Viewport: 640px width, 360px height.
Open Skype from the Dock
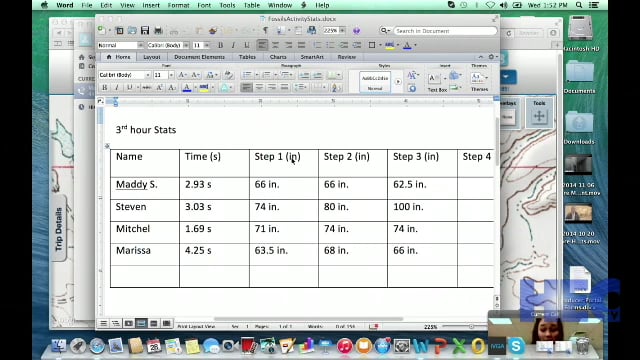(x=516, y=346)
